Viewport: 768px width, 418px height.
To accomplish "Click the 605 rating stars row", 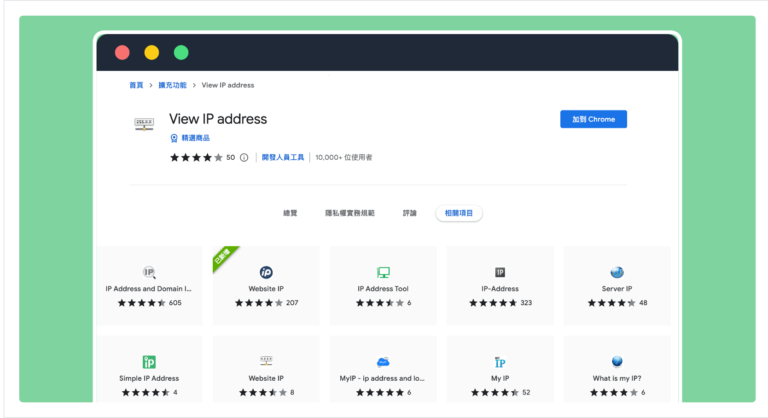I will coord(142,303).
